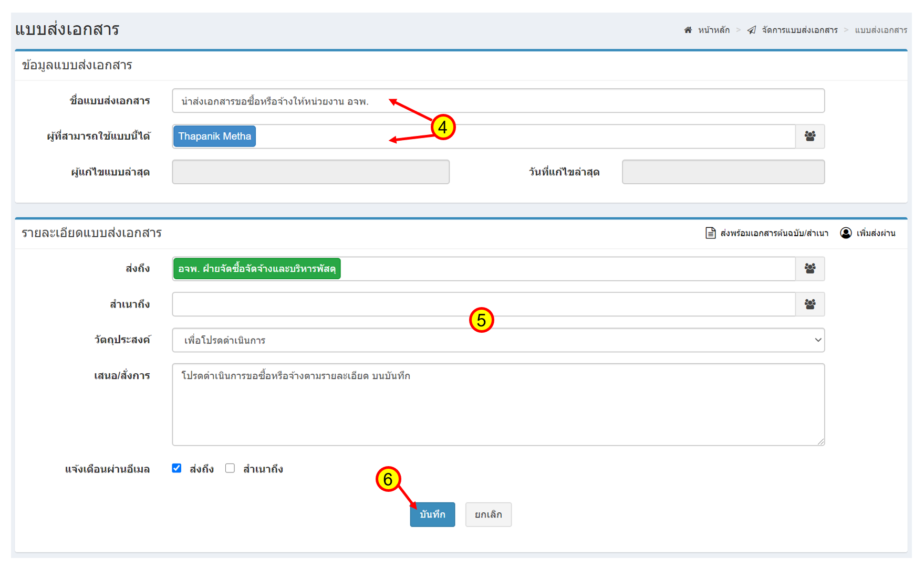Uncheck the ส่งถึง email notification checkbox
Viewport: 924px width, 569px height.
[x=177, y=468]
